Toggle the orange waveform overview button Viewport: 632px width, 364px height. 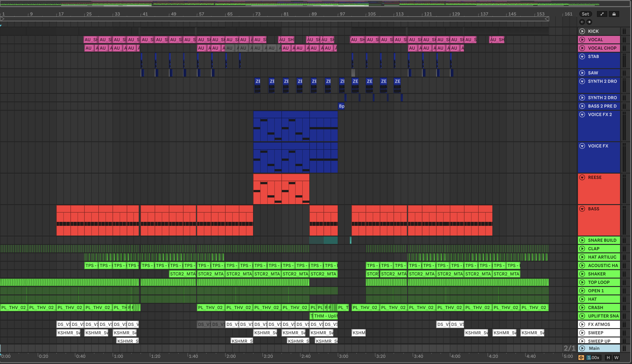click(x=581, y=358)
